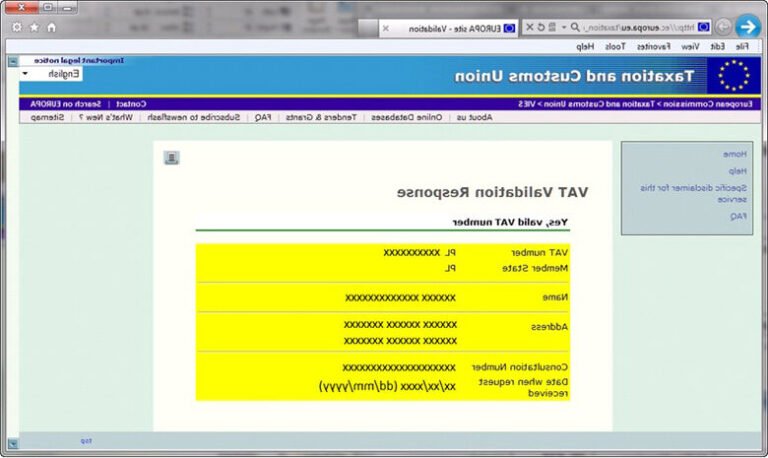Screen dimensions: 768x458
Task: Open the address bar autocomplete dropdown arrow
Action: point(564,27)
